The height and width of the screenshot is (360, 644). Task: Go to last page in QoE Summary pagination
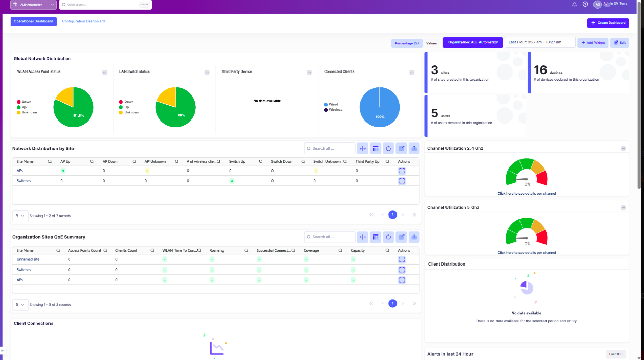(414, 303)
